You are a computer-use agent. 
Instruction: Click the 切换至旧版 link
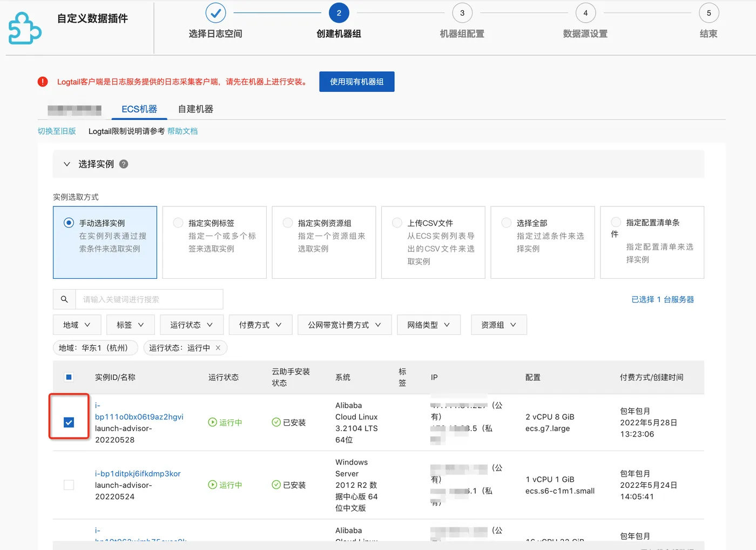(x=57, y=131)
